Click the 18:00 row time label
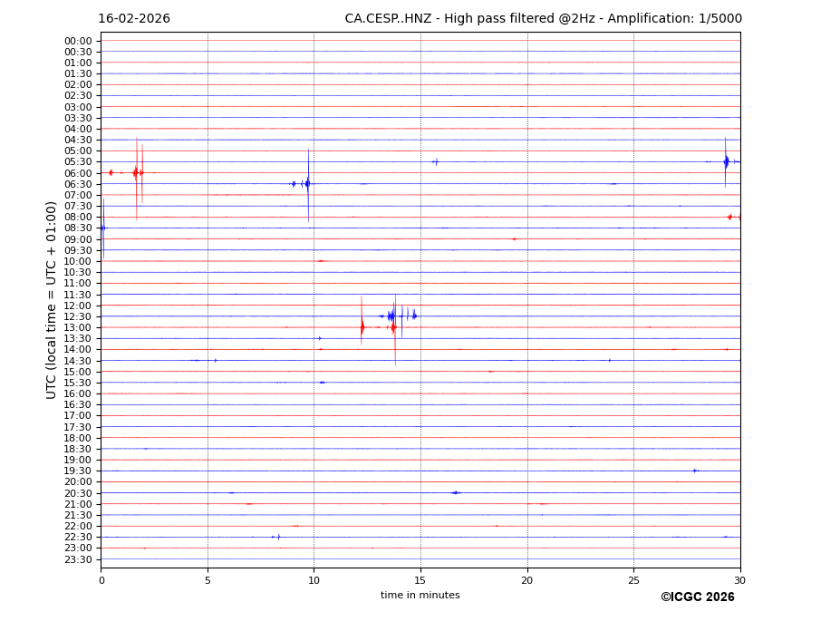This screenshot has height=631, width=840. pyautogui.click(x=77, y=438)
